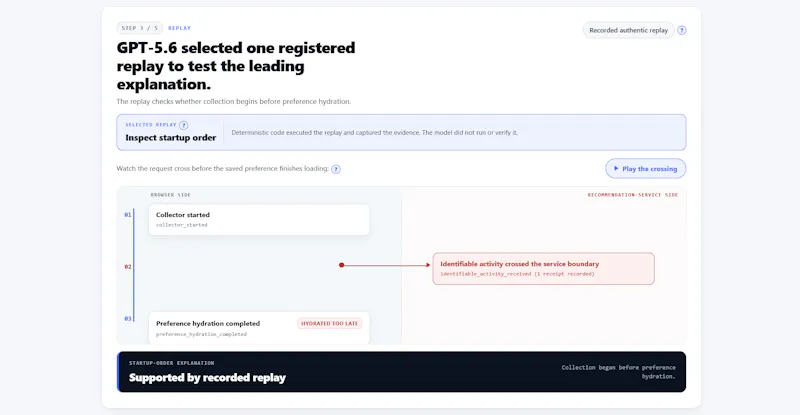Click the red crossing start dot

[341, 265]
